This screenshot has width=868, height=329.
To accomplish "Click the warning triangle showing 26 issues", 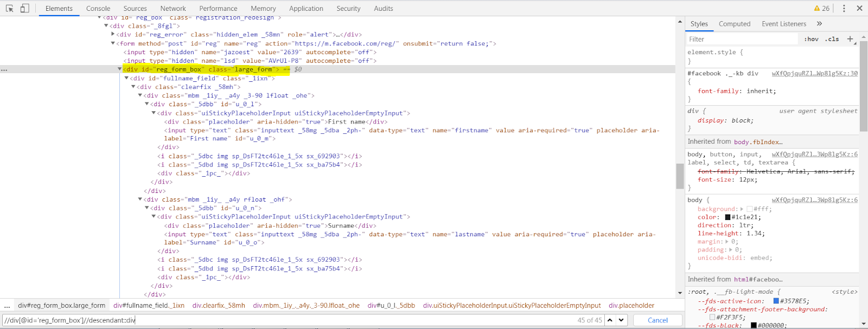I will (x=821, y=8).
